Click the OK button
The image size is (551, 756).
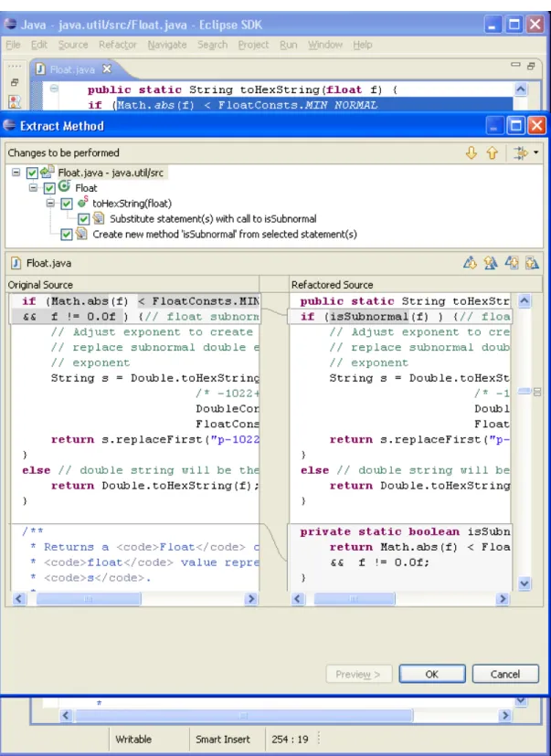pyautogui.click(x=432, y=674)
